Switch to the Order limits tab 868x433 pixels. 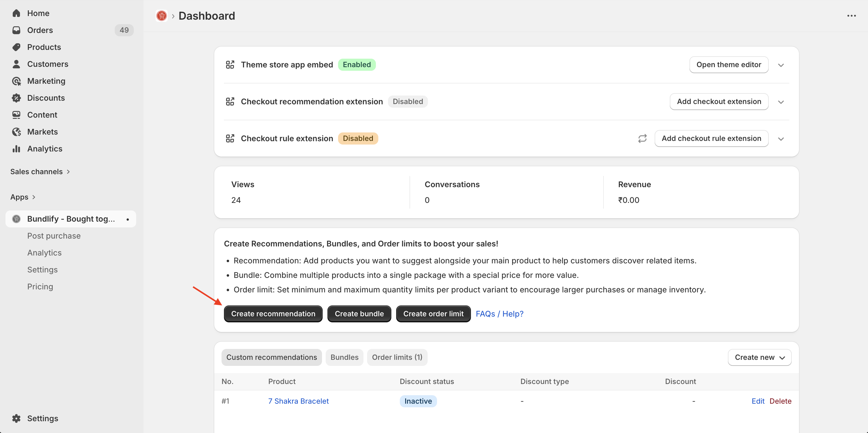coord(396,357)
